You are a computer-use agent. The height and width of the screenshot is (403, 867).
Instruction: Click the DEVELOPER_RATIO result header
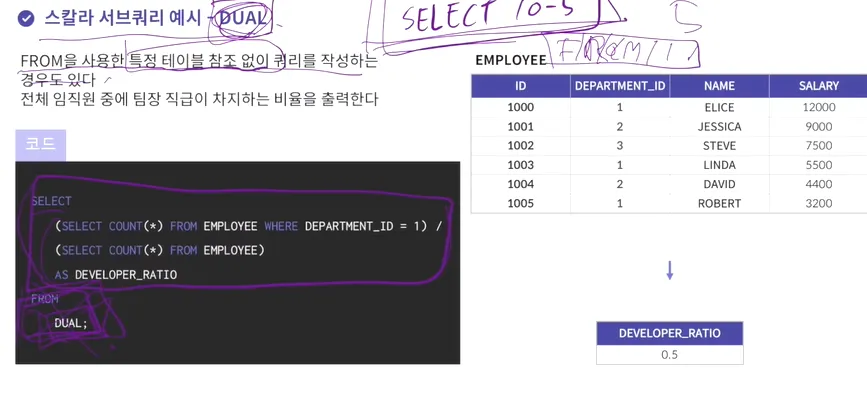(670, 333)
